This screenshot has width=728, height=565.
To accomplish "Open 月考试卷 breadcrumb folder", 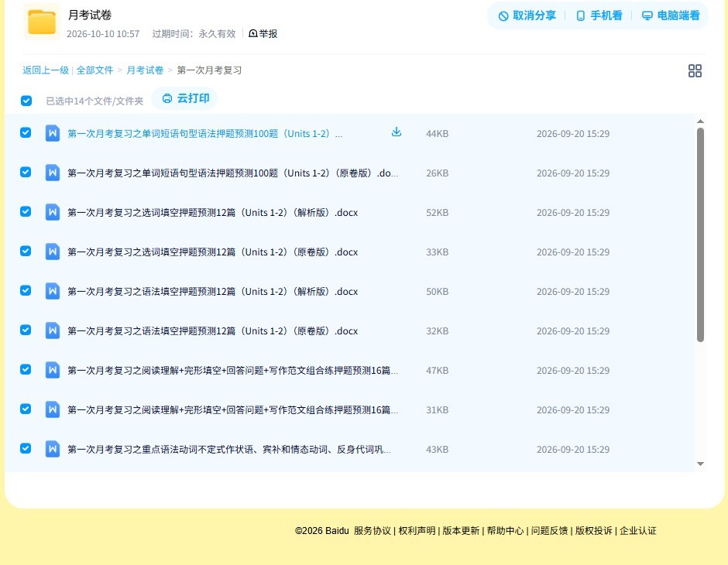I will pyautogui.click(x=145, y=70).
